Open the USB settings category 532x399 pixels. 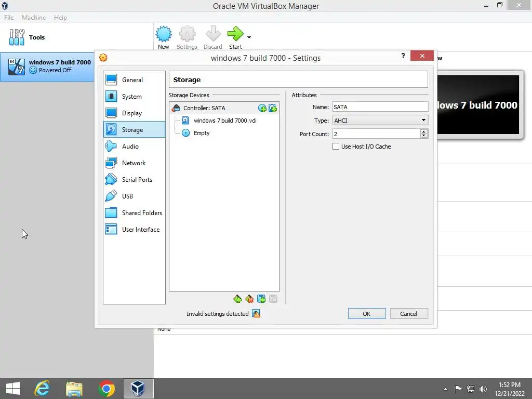tap(135, 196)
